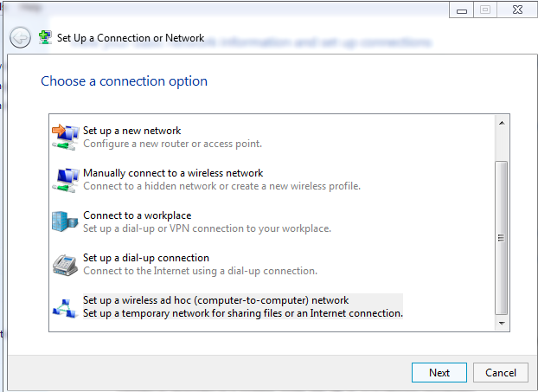Click the network wizard icon beside the title
538x392 pixels.
45,37
